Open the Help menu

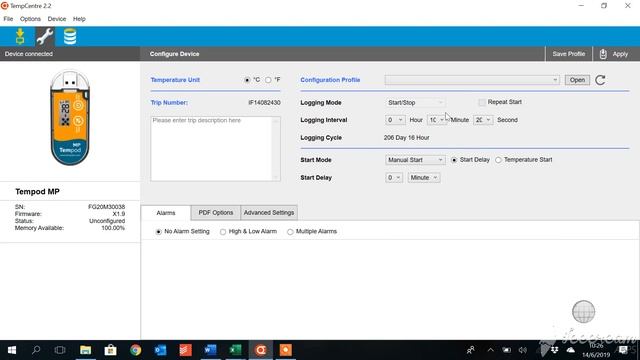pos(79,19)
